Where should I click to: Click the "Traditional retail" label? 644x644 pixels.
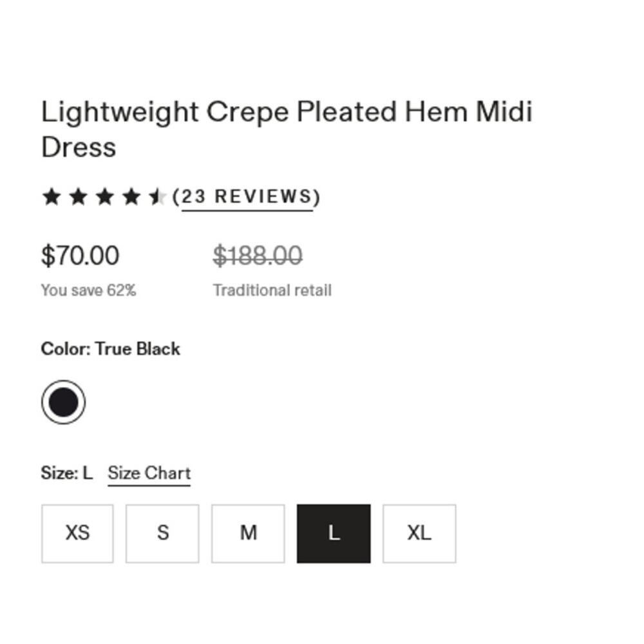coord(272,290)
